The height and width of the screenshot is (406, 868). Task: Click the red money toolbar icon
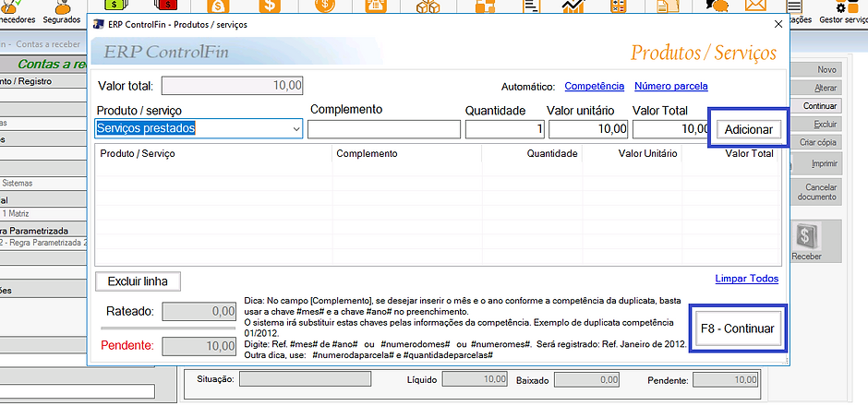165,6
